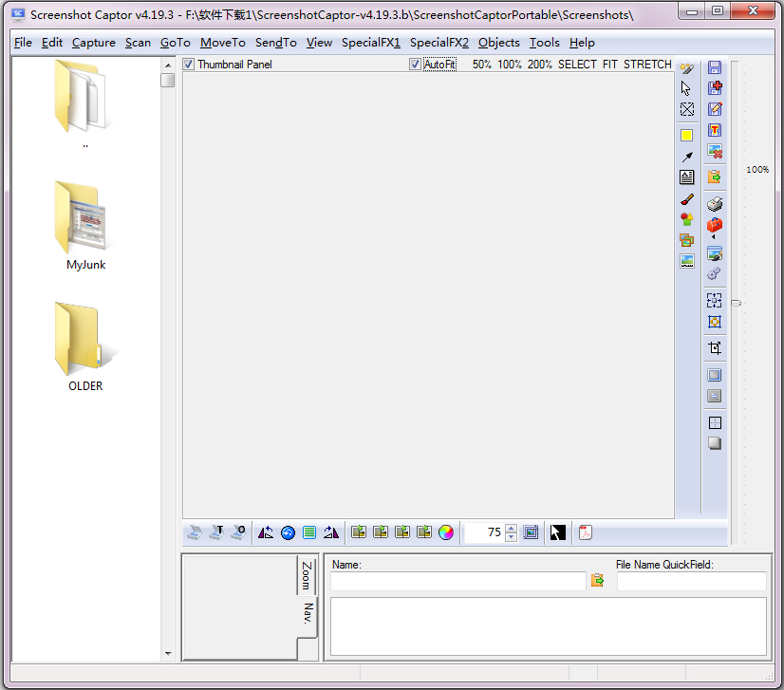Open the SpecialFX1 menu

pyautogui.click(x=371, y=43)
